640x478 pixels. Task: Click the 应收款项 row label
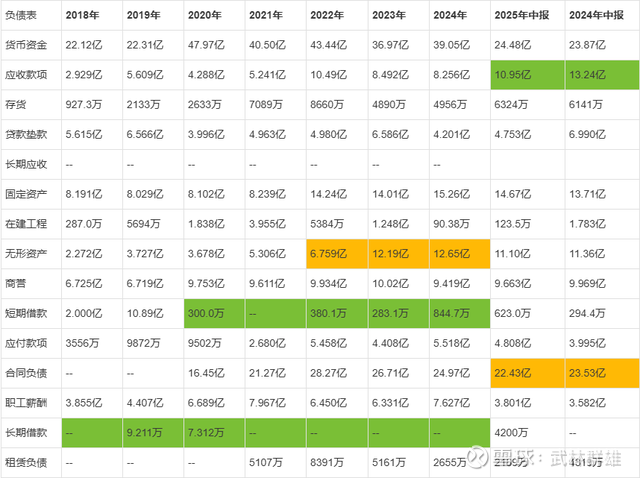tap(30, 75)
